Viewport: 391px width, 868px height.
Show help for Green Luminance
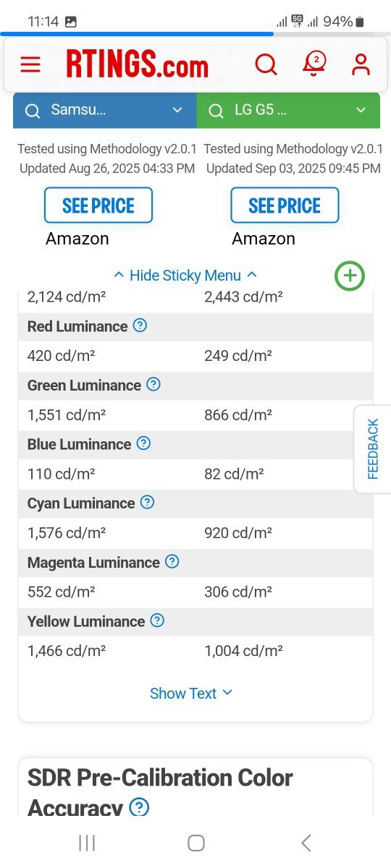click(154, 385)
